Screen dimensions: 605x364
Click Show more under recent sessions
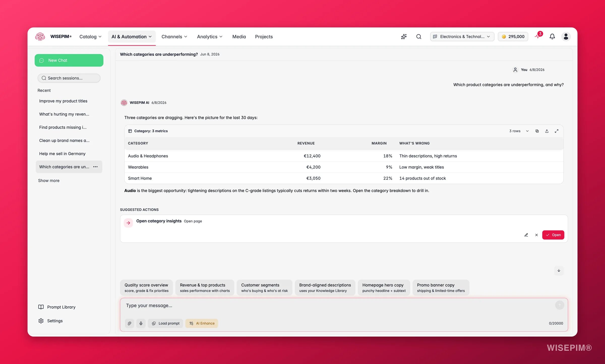click(49, 181)
